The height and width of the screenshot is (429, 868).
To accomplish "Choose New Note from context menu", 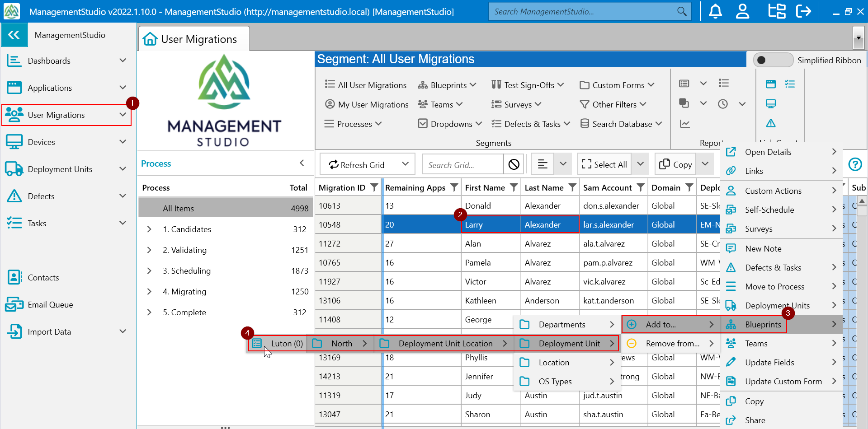I will (781, 249).
